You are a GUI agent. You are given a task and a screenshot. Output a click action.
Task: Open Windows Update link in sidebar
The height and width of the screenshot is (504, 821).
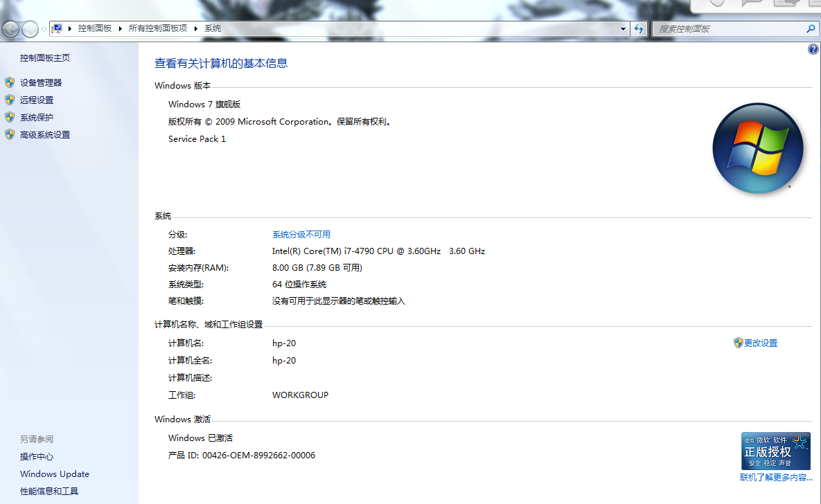(55, 474)
